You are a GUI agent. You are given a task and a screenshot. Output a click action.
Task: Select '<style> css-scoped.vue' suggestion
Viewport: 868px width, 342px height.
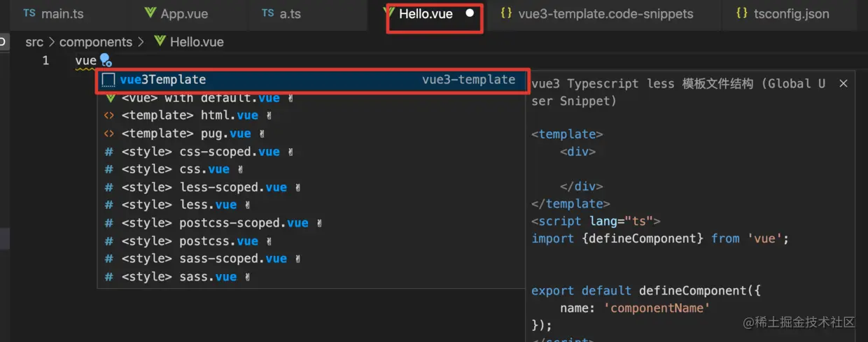point(311,152)
